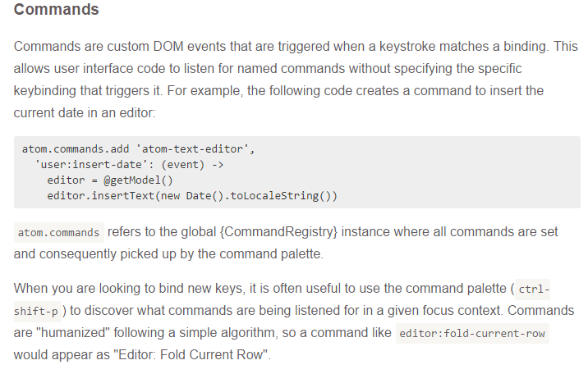Screen dimensions: 588x374
Task: Click "When you are looking to bind new keys"
Action: [x=126, y=290]
